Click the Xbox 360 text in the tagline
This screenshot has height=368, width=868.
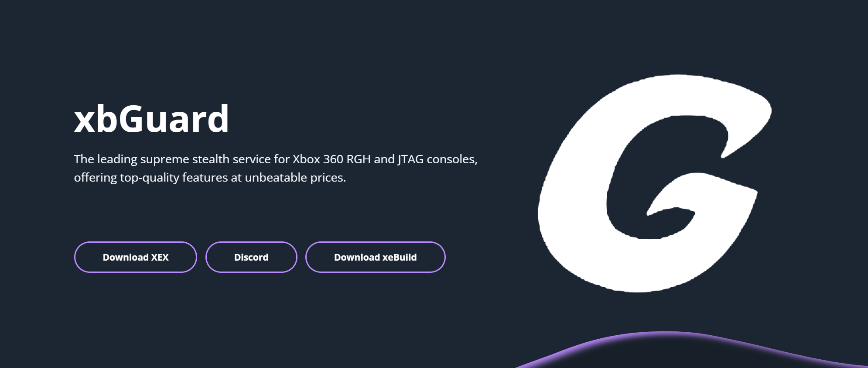point(318,159)
